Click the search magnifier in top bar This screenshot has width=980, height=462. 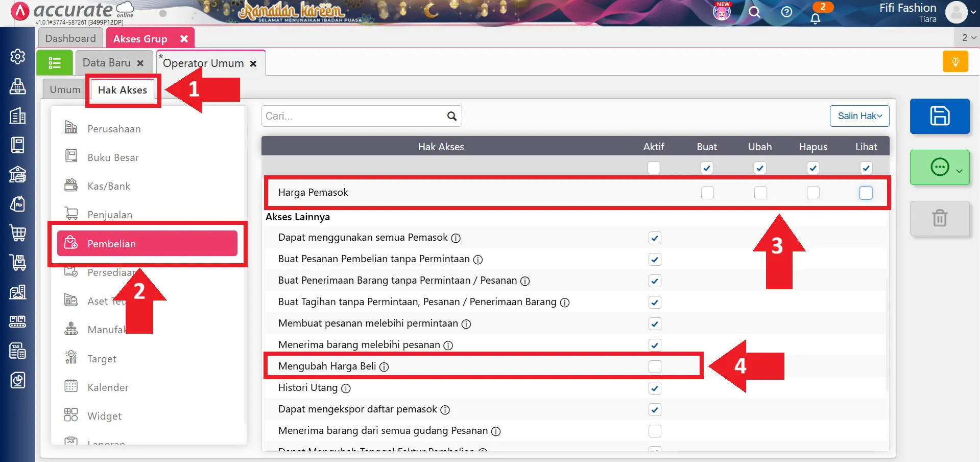(754, 12)
